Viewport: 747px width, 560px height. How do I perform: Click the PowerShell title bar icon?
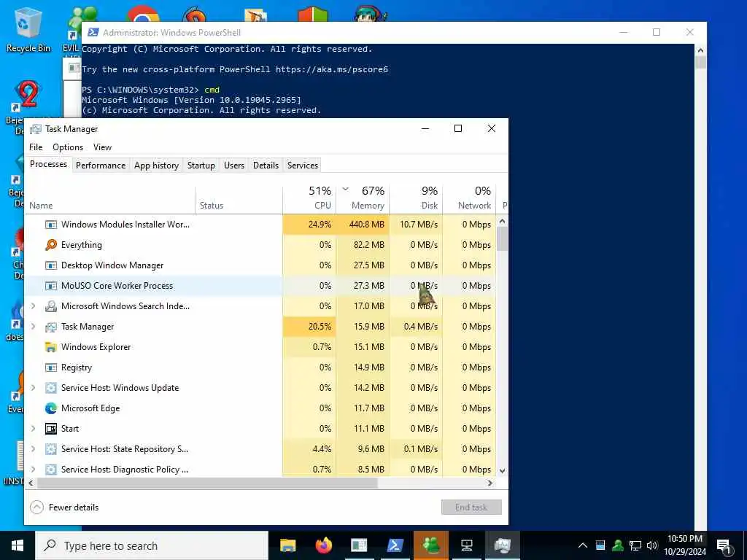coord(93,32)
